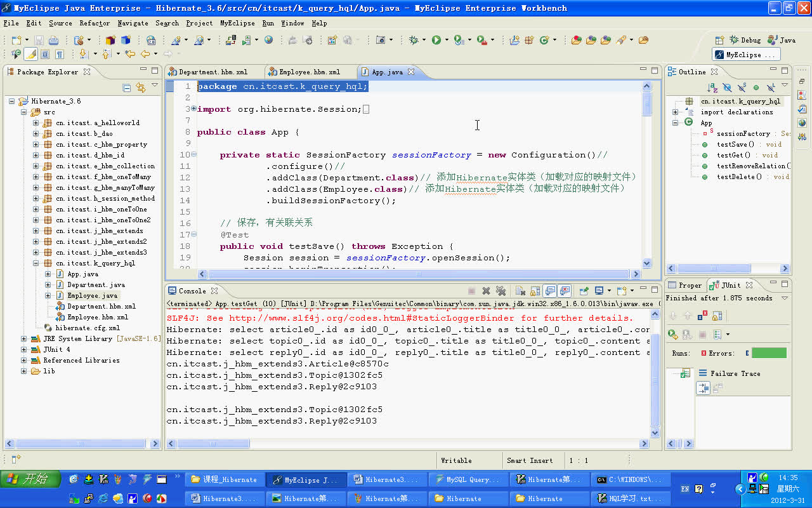Expand JRE System Library node
The width and height of the screenshot is (812, 508).
23,338
